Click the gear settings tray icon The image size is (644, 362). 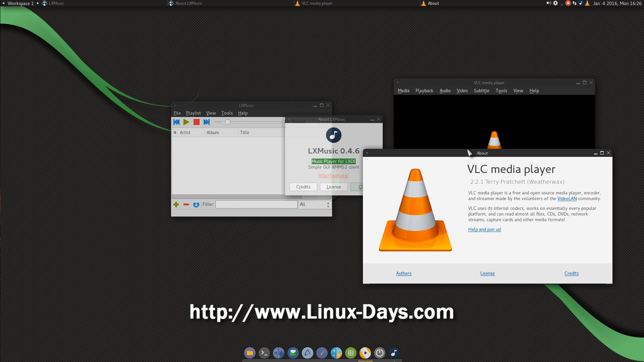[555, 3]
